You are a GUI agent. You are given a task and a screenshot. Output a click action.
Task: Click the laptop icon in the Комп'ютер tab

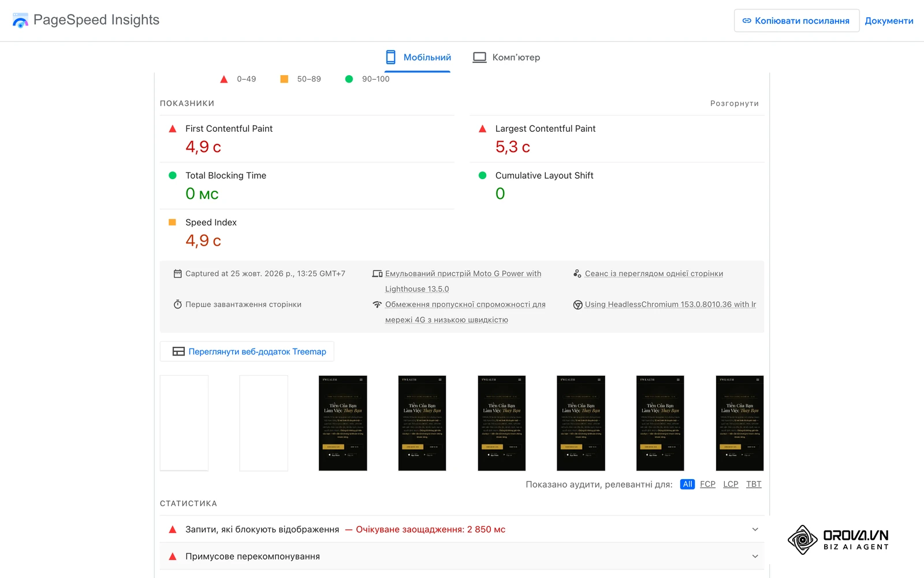coord(479,57)
